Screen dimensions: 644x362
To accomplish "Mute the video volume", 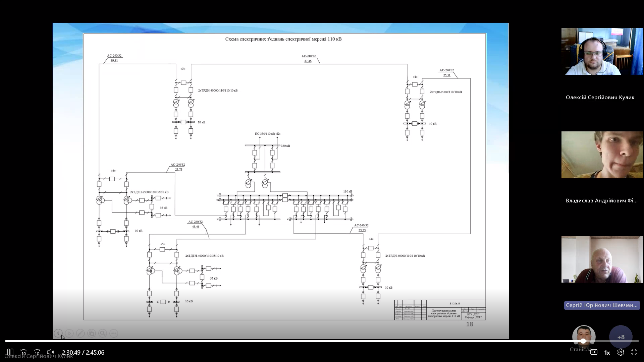I will [50, 352].
